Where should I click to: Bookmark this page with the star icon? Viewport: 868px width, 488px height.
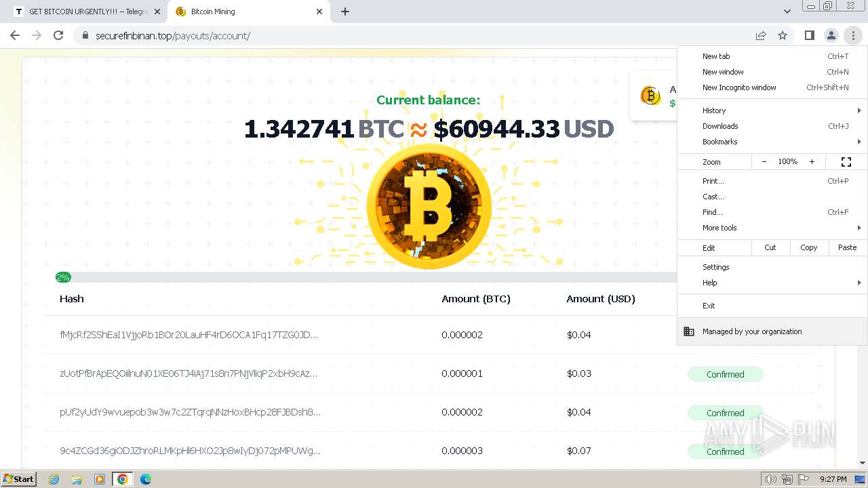(783, 35)
